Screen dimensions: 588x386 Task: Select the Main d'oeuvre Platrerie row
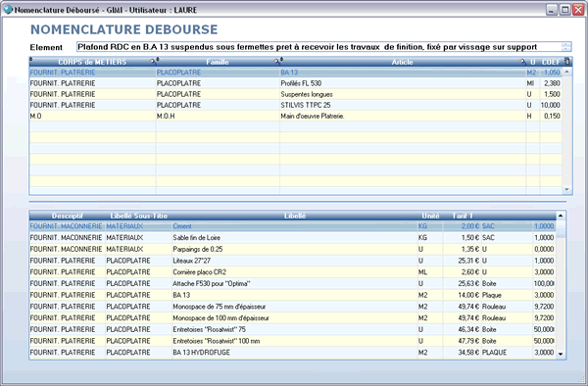[x=296, y=117]
